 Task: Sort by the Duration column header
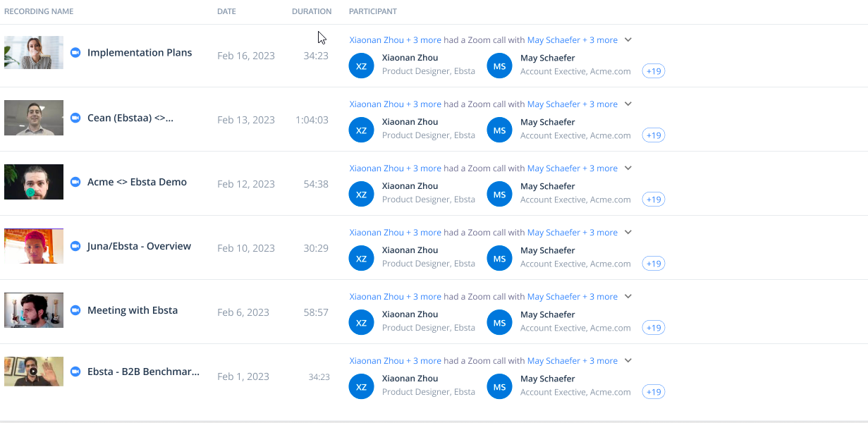pyautogui.click(x=311, y=11)
